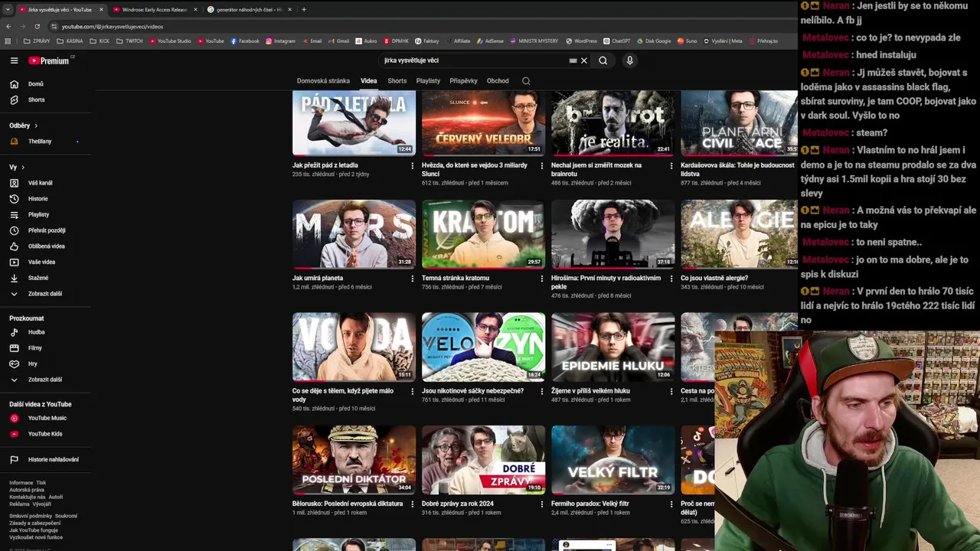Screen dimensions: 980x551
Task: Go back with browser back arrow
Action: click(8, 26)
